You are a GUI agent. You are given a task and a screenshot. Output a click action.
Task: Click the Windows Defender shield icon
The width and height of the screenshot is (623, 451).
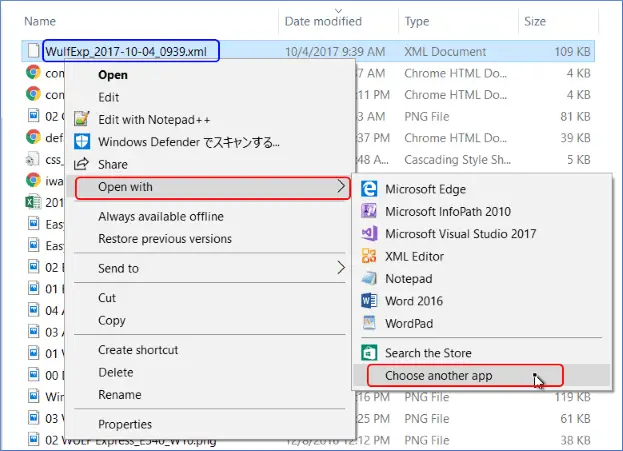tap(82, 141)
